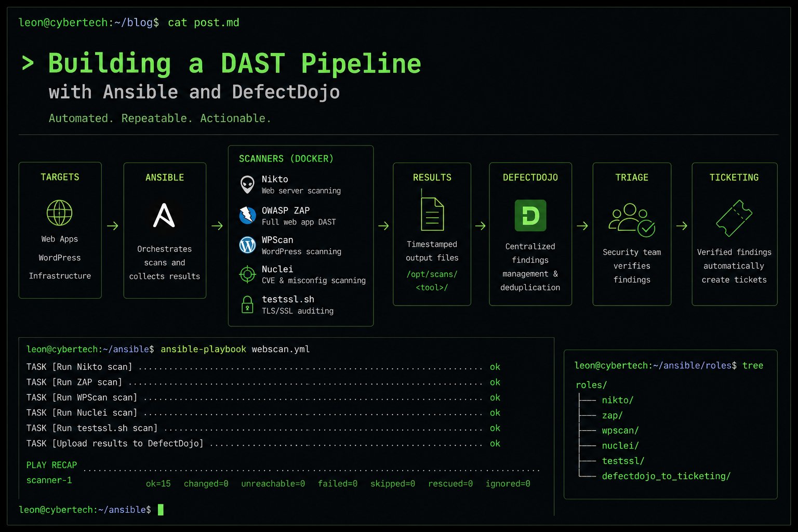Image resolution: width=798 pixels, height=532 pixels.
Task: Click 'TASK [Upload results to DefectDojo]' line
Action: pyautogui.click(x=115, y=443)
